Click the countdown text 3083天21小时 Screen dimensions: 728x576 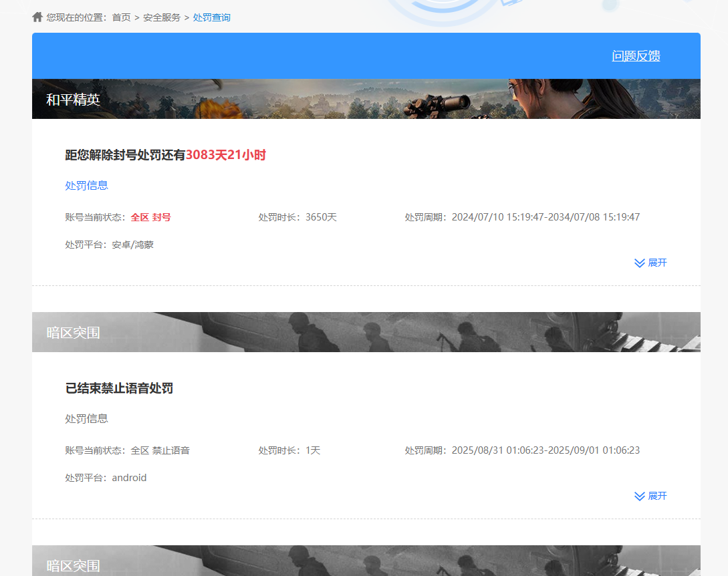[x=226, y=154]
